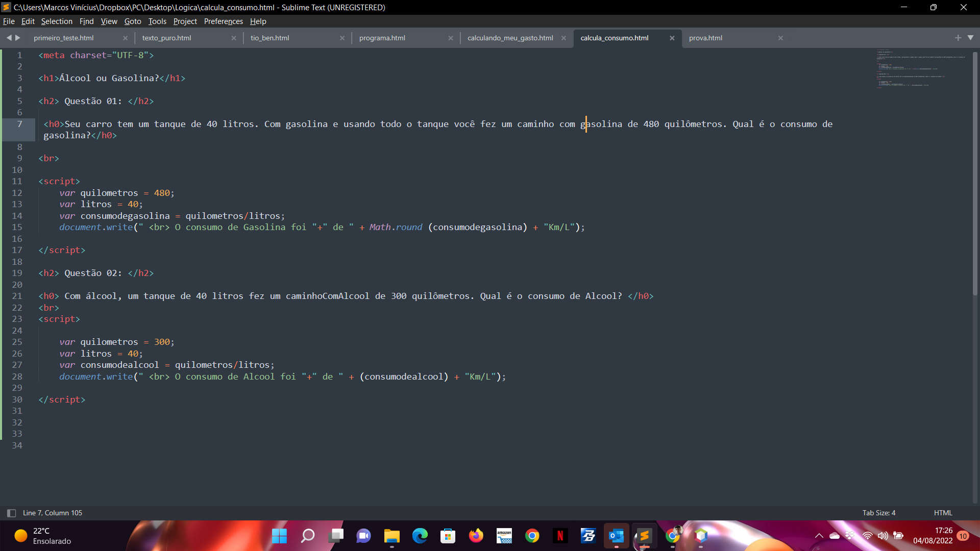Go to previous tab with left arrow
Viewport: 980px width, 551px height.
[x=9, y=38]
